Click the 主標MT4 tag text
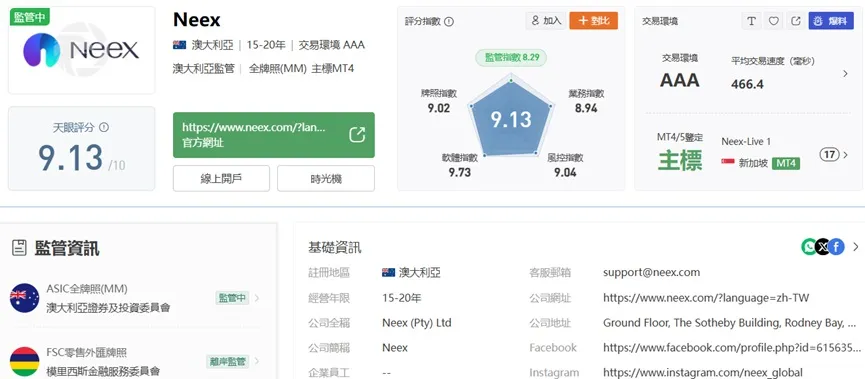 coord(333,69)
